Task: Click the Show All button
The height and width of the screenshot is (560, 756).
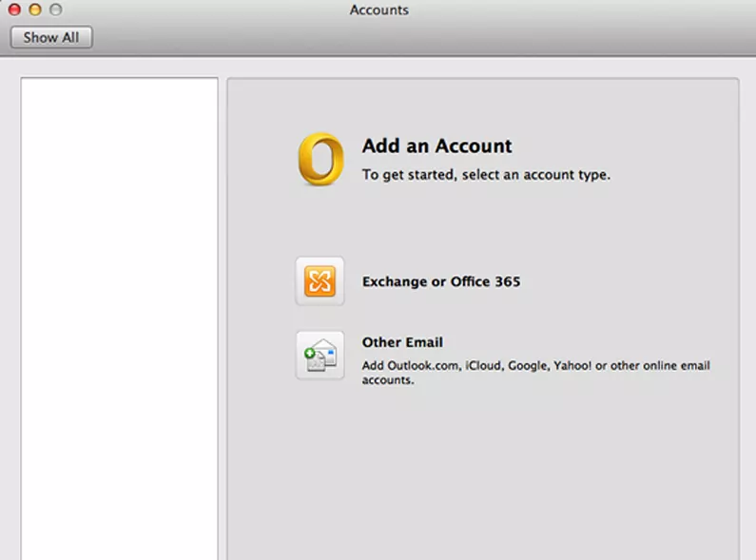Action: [51, 37]
